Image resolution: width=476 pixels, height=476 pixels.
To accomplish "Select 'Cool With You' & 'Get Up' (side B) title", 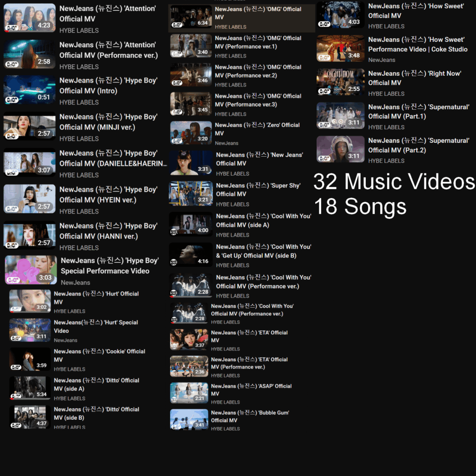I will [x=264, y=251].
